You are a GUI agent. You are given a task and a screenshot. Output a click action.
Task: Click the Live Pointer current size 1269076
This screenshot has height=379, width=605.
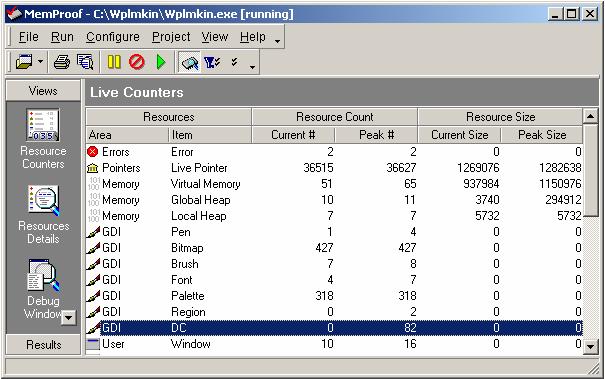(478, 168)
